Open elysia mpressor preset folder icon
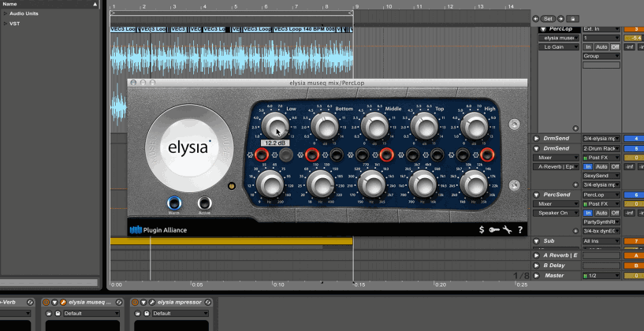This screenshot has width=644, height=331. coord(138,314)
